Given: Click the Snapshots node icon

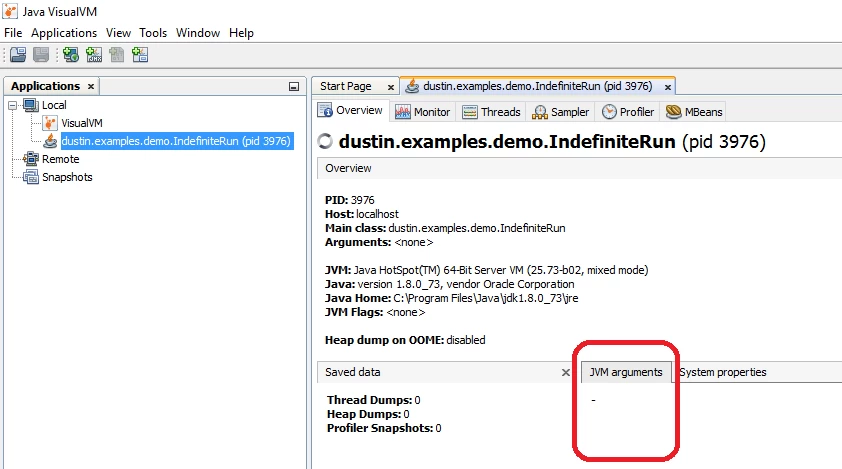Looking at the screenshot, I should pyautogui.click(x=31, y=177).
